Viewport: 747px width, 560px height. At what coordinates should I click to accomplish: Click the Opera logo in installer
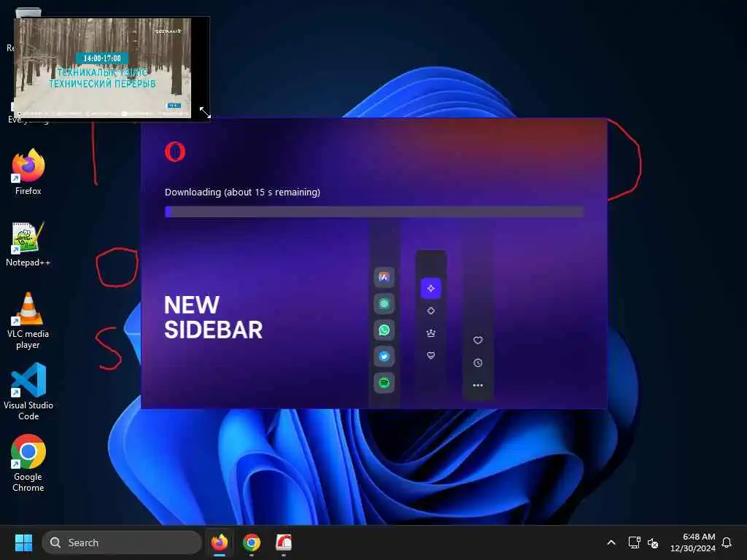[175, 152]
